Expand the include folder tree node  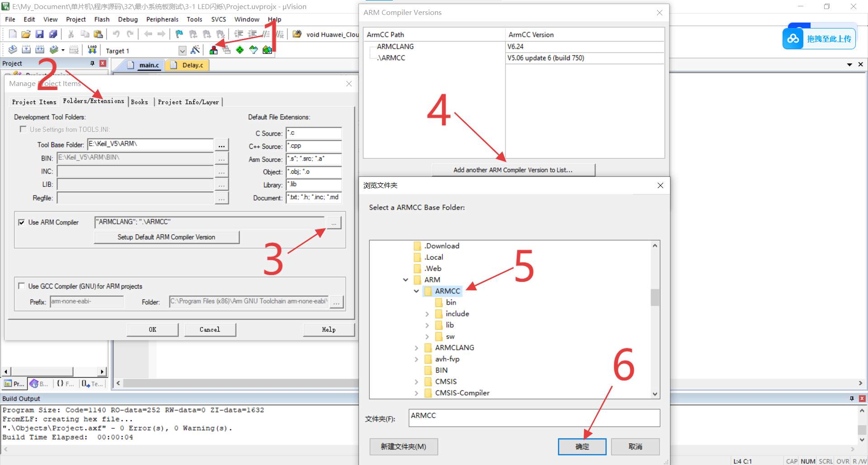click(x=427, y=313)
